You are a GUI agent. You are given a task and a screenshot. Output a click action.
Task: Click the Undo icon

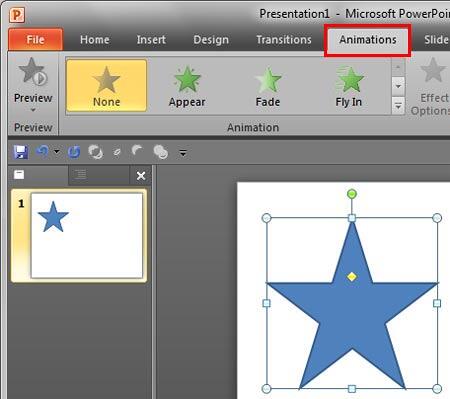(x=43, y=151)
